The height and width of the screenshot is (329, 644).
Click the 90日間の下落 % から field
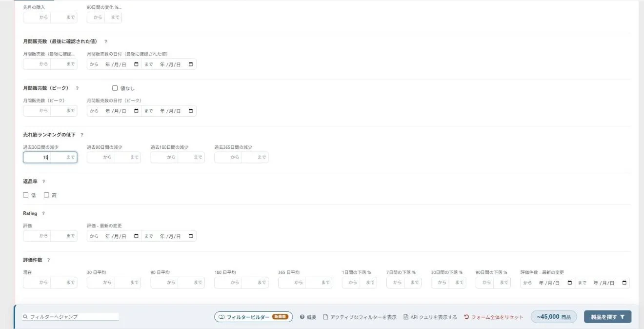[484, 283]
